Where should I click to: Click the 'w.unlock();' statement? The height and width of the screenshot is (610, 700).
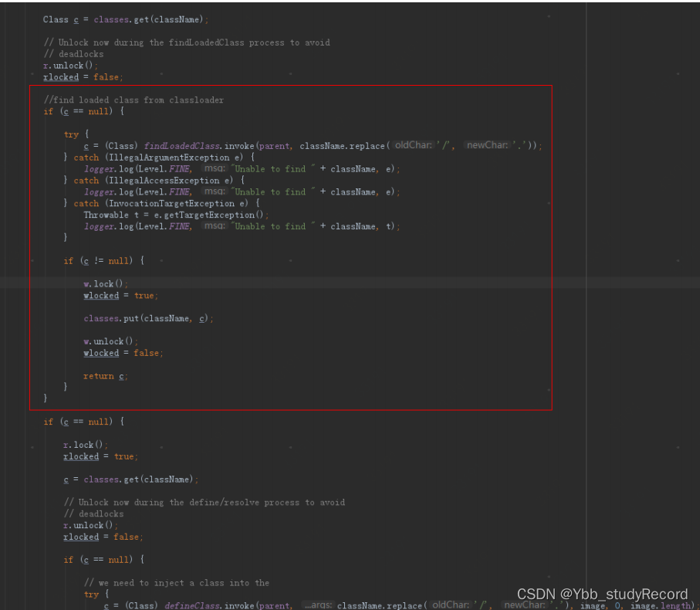(x=110, y=341)
